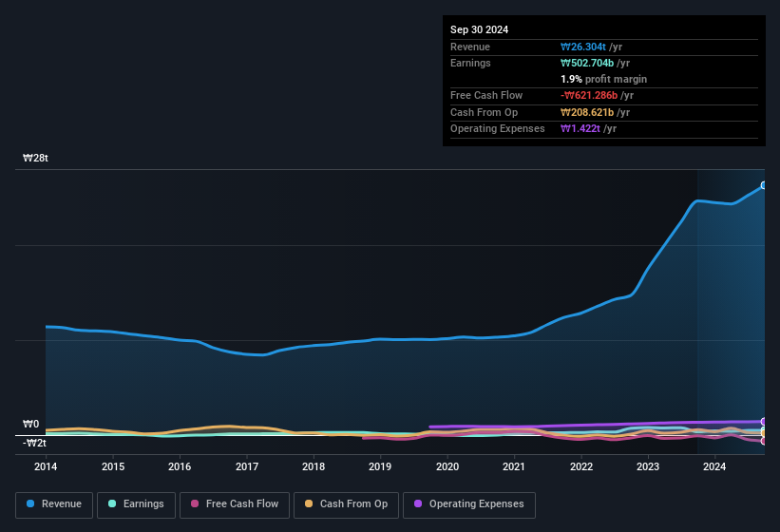Toggle the Revenue legend button
Image resolution: width=780 pixels, height=532 pixels.
pos(54,504)
